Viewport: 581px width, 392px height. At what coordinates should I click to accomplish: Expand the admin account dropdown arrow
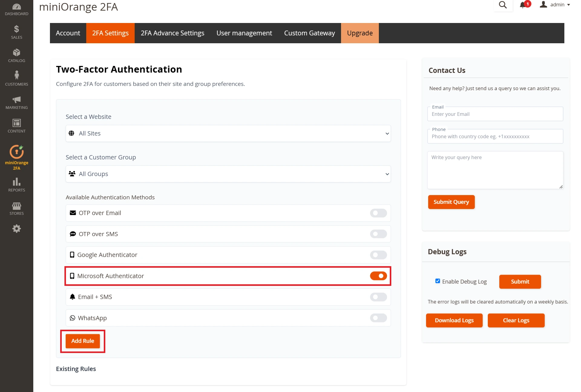[x=569, y=5]
